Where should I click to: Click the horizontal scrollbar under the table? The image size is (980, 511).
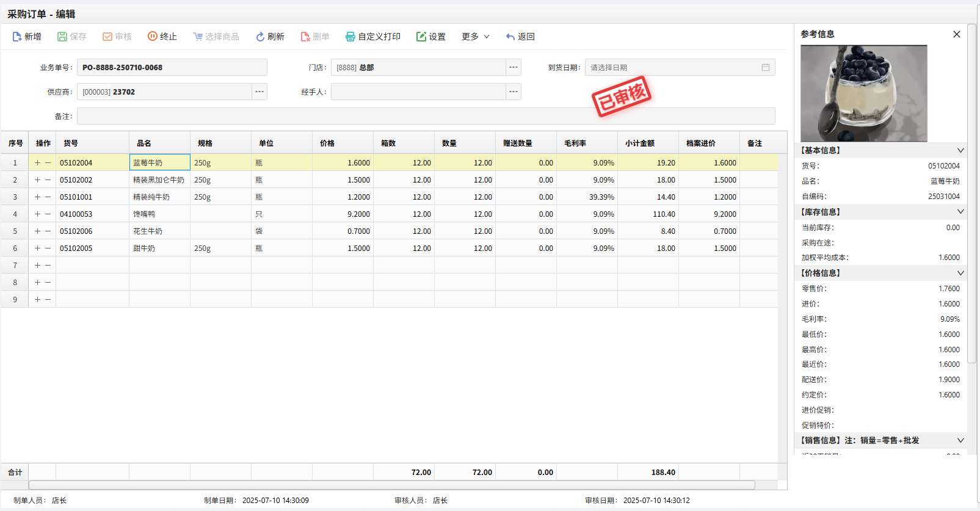coord(392,485)
